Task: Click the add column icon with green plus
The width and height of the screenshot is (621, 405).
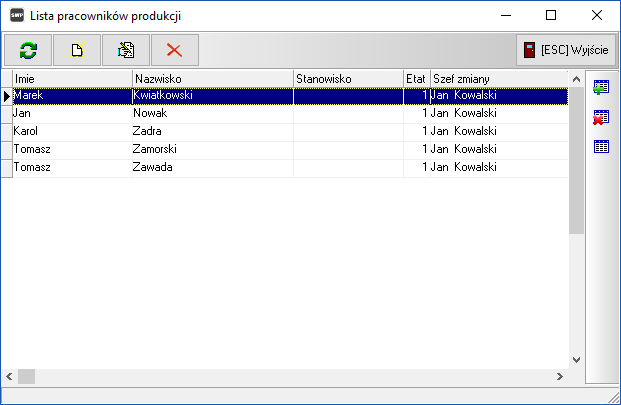Action: [x=602, y=89]
